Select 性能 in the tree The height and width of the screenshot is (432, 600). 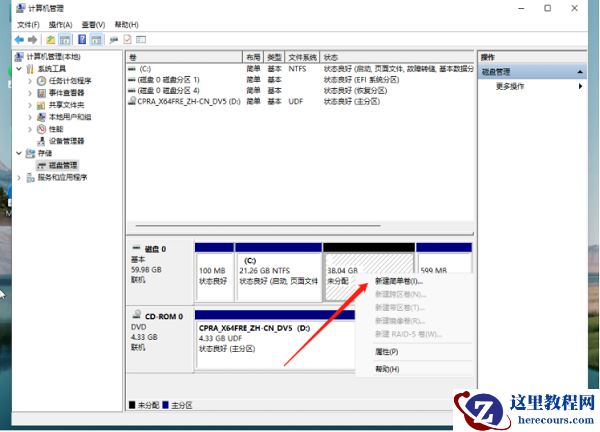pyautogui.click(x=56, y=129)
